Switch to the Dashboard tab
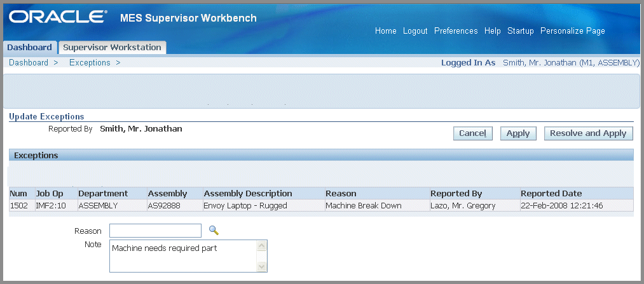644x284 pixels. pyautogui.click(x=30, y=48)
